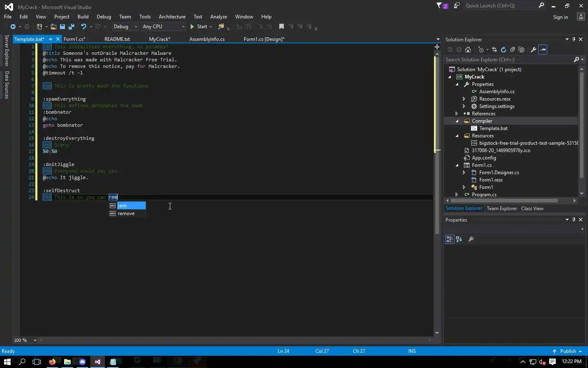The width and height of the screenshot is (588, 368).
Task: Click the Solution Explorer Home icon
Action: (468, 49)
